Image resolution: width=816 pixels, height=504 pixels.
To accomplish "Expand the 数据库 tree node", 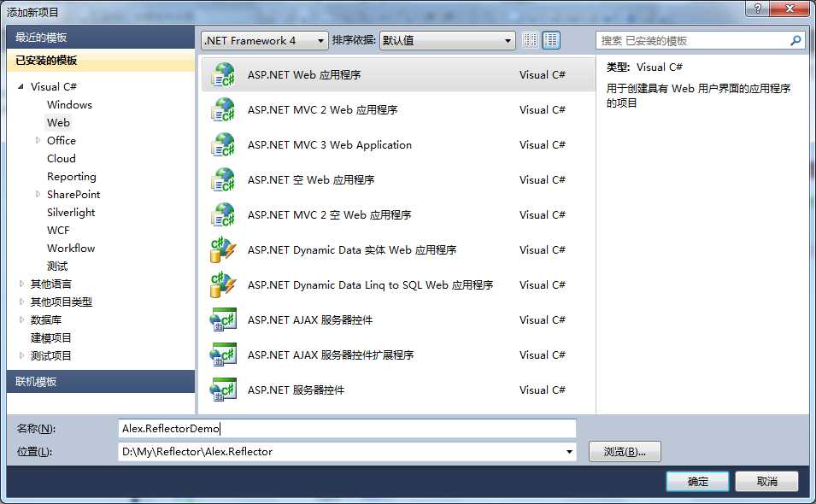I will coord(21,319).
